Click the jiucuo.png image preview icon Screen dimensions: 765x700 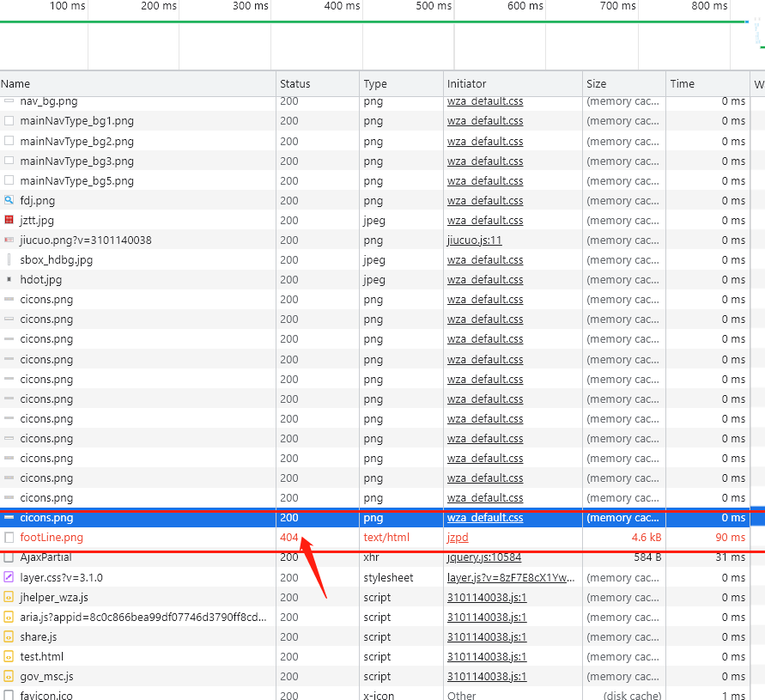click(9, 240)
